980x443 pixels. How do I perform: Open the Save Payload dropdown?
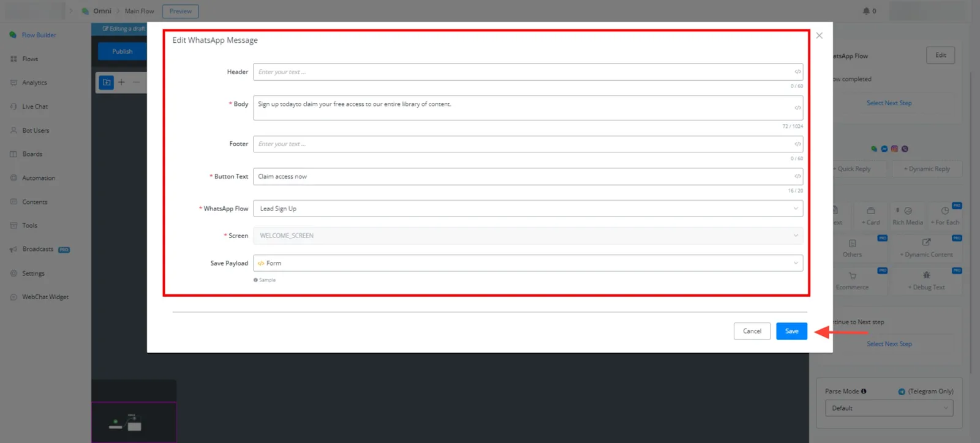click(x=528, y=263)
